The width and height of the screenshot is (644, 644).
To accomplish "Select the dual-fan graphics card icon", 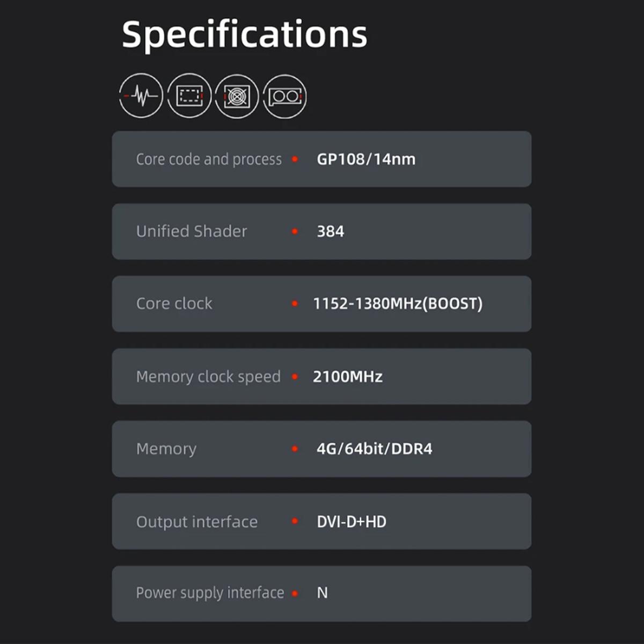I will (284, 96).
